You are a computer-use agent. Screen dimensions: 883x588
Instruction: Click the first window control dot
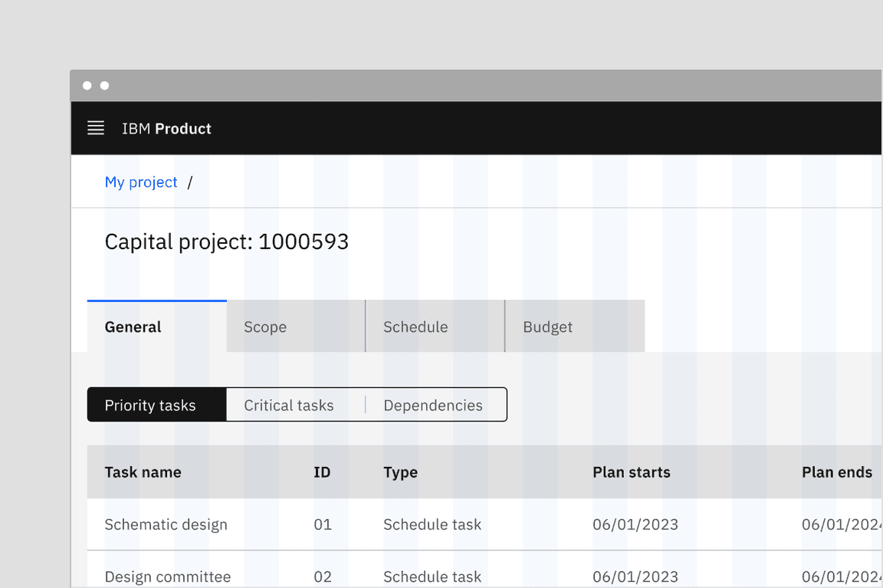click(x=87, y=86)
